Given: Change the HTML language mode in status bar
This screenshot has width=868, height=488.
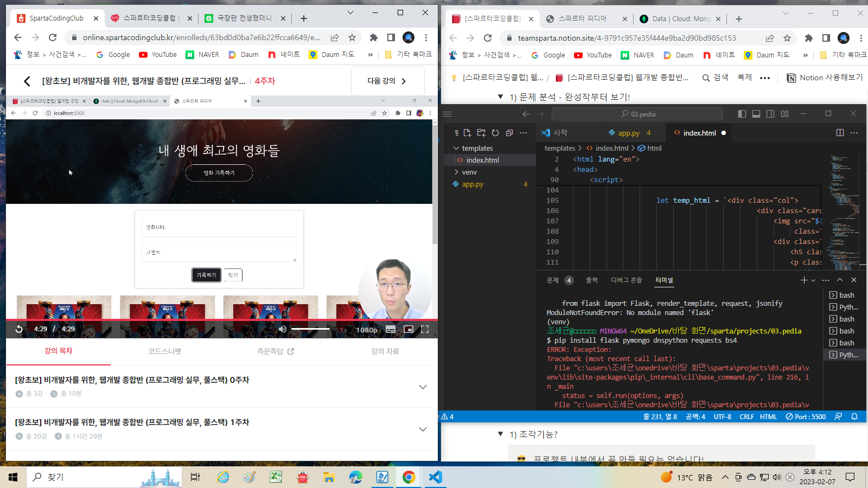Looking at the screenshot, I should [x=769, y=417].
